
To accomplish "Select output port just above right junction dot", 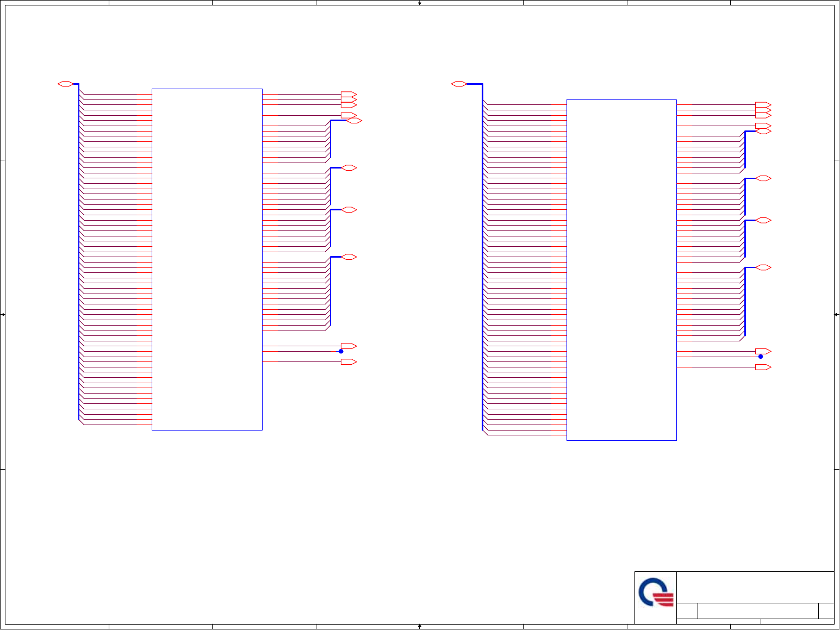I will point(763,351).
